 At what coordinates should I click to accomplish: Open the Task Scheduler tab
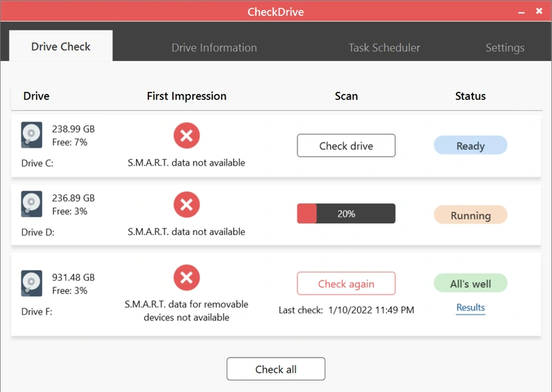click(x=384, y=48)
